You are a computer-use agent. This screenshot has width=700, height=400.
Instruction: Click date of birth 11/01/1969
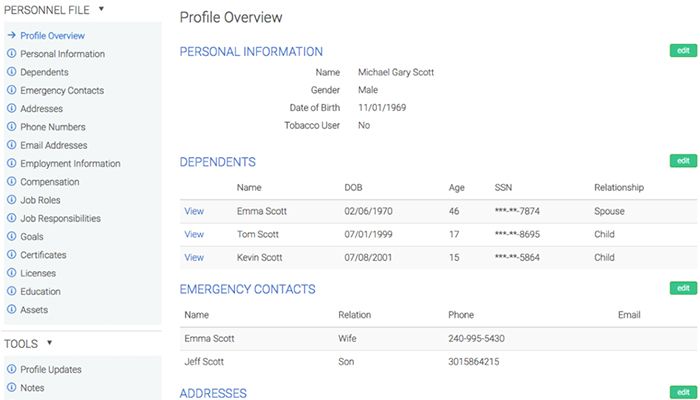[x=382, y=108]
